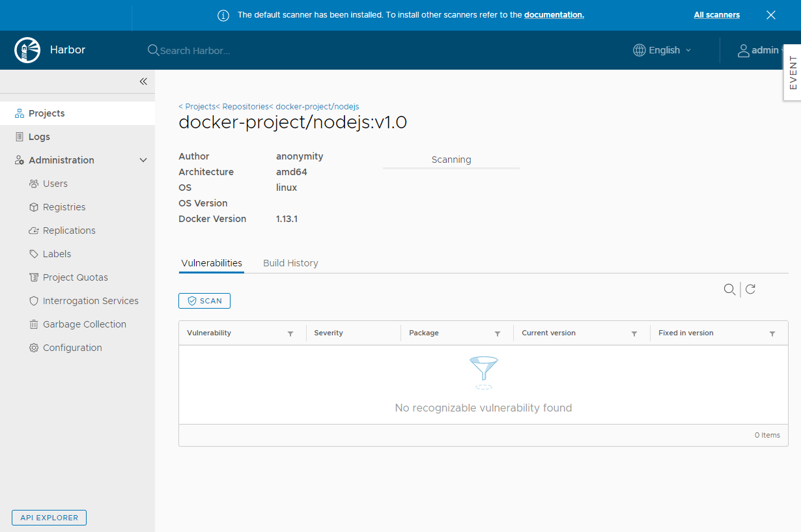Click the Fixed in version header text
Screen dimensions: 801x532
tap(686, 333)
